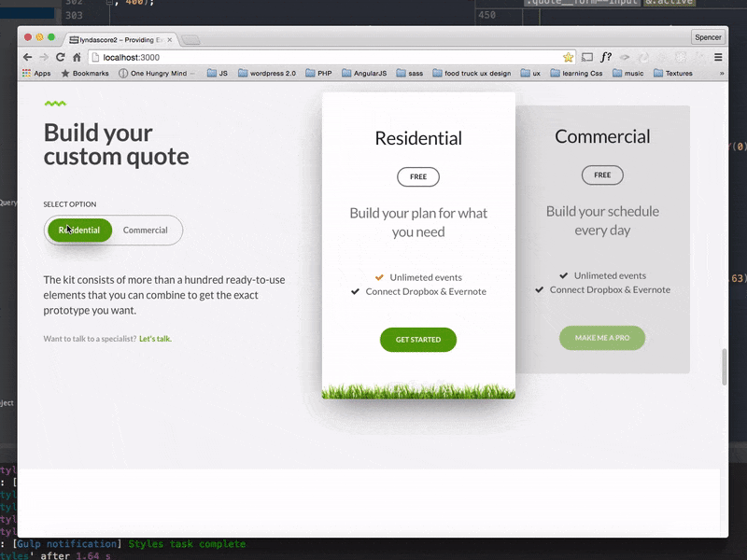Expand the ux bookmark folder
The width and height of the screenshot is (747, 560).
(530, 74)
